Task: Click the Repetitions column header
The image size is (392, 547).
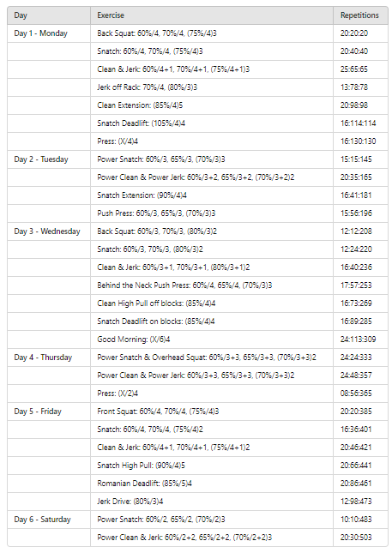Action: click(x=360, y=15)
